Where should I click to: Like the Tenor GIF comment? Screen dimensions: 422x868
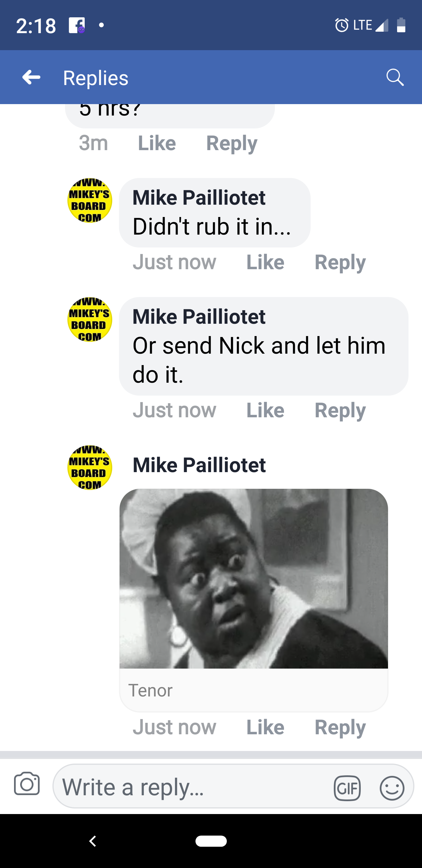(x=266, y=727)
